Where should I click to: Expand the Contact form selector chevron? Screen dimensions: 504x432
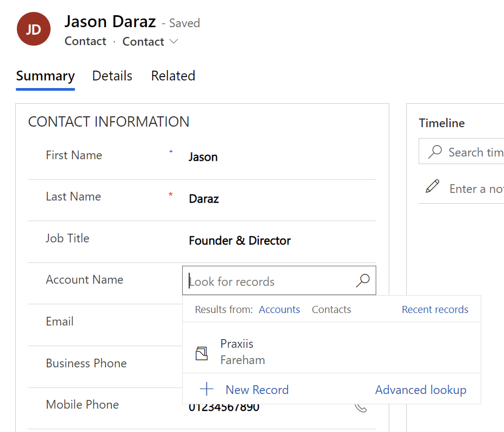[173, 41]
